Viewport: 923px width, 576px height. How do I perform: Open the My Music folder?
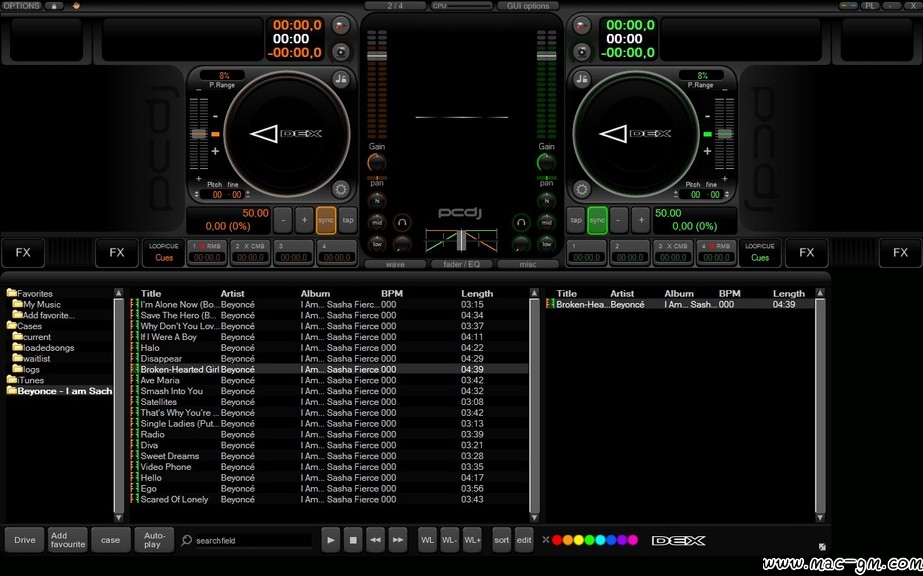36,304
